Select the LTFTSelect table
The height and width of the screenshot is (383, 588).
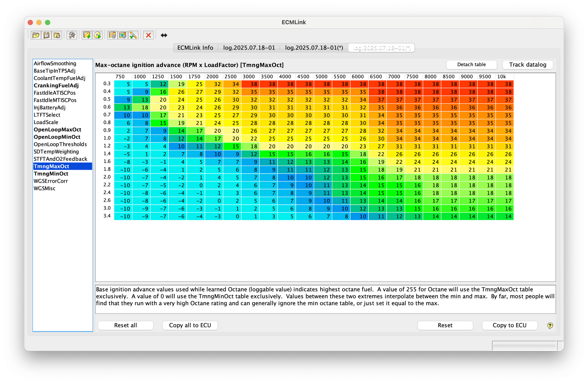(63, 115)
